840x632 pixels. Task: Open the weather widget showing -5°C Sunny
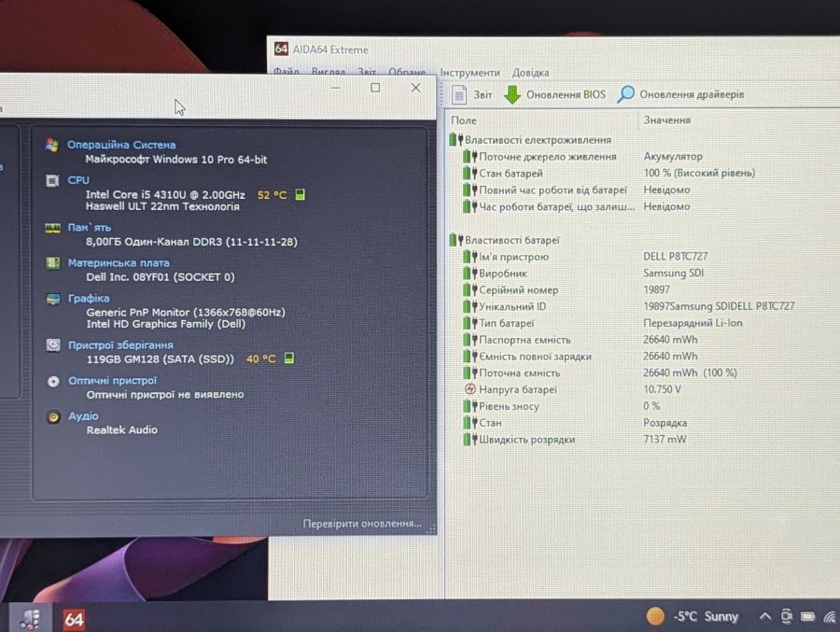coord(693,616)
